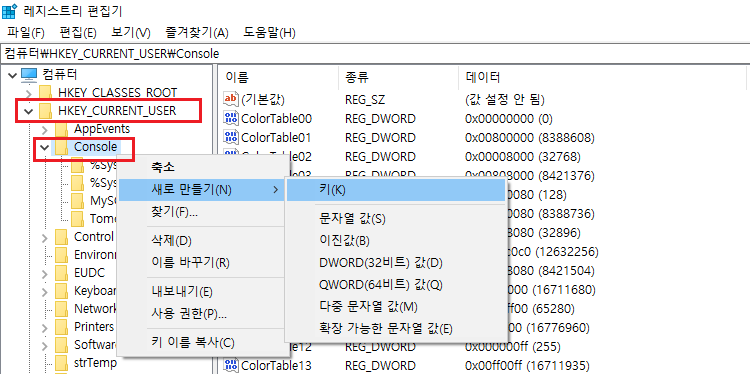750x374 pixels.
Task: Click the ColorTable01 DWORD icon
Action: pos(231,138)
